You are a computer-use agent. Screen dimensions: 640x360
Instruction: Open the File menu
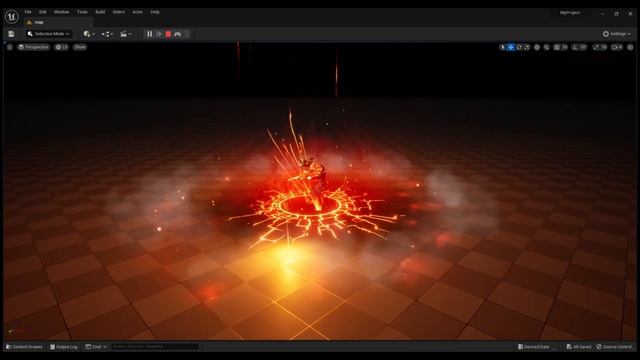click(28, 12)
